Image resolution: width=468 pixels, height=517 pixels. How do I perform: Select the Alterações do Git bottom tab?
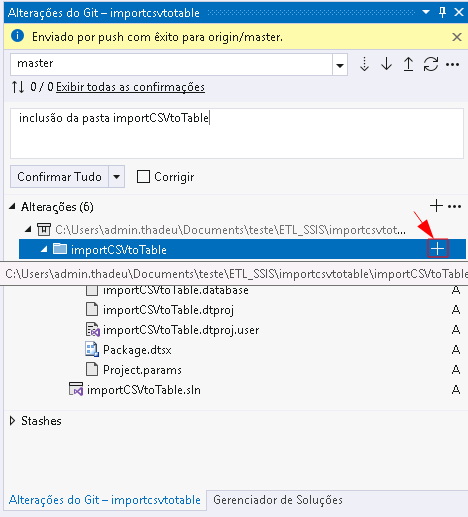(x=105, y=500)
